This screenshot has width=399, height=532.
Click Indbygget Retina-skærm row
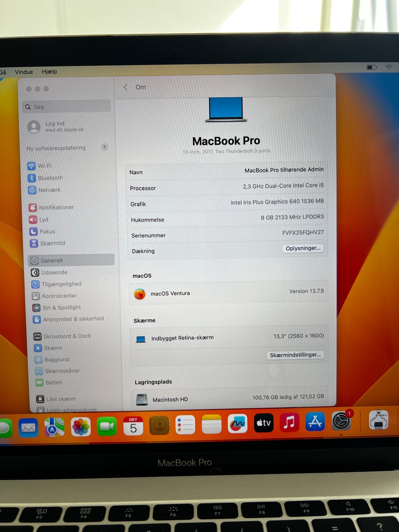[x=229, y=337]
